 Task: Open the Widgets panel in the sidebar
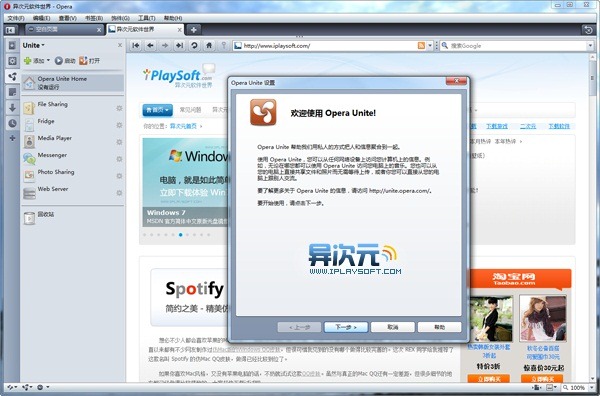[12, 61]
